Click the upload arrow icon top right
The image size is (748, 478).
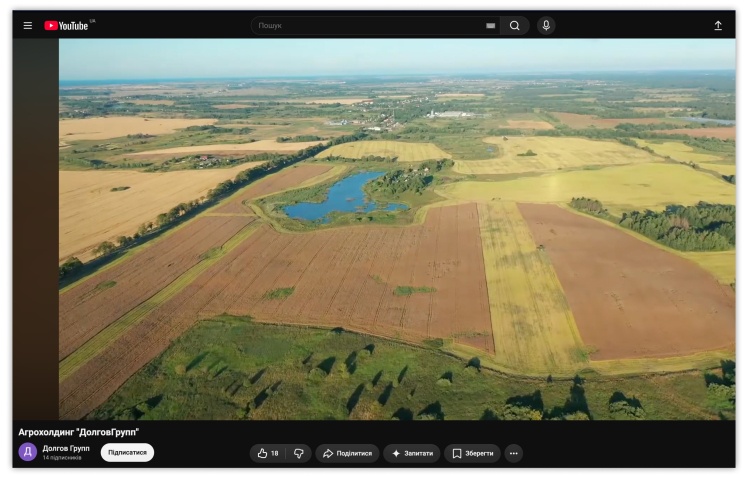coord(718,26)
